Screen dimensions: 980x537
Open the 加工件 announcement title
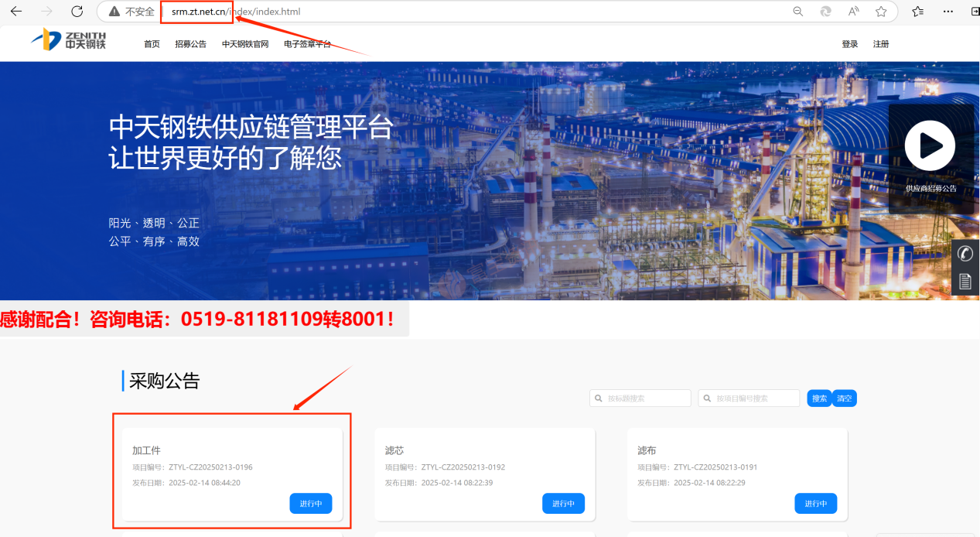tap(146, 450)
